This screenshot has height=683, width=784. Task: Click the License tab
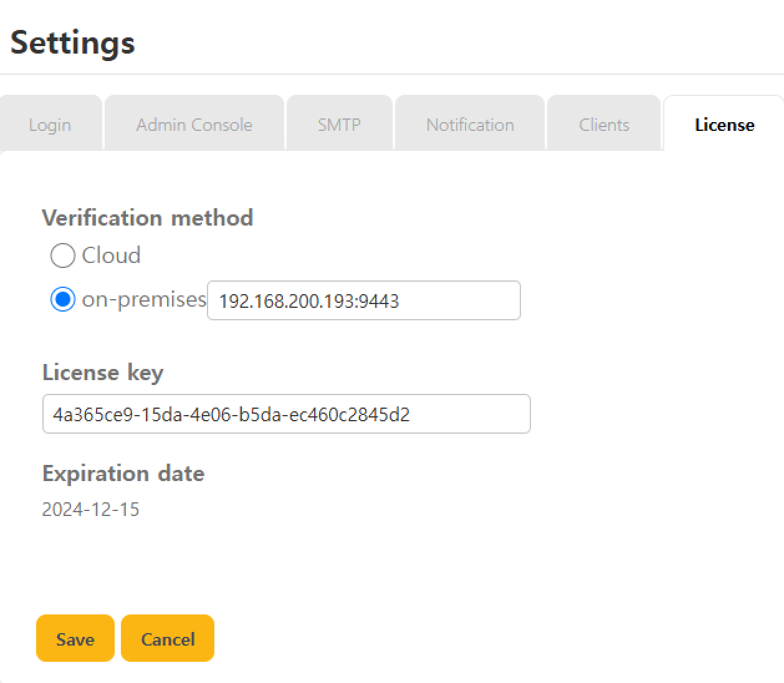724,125
